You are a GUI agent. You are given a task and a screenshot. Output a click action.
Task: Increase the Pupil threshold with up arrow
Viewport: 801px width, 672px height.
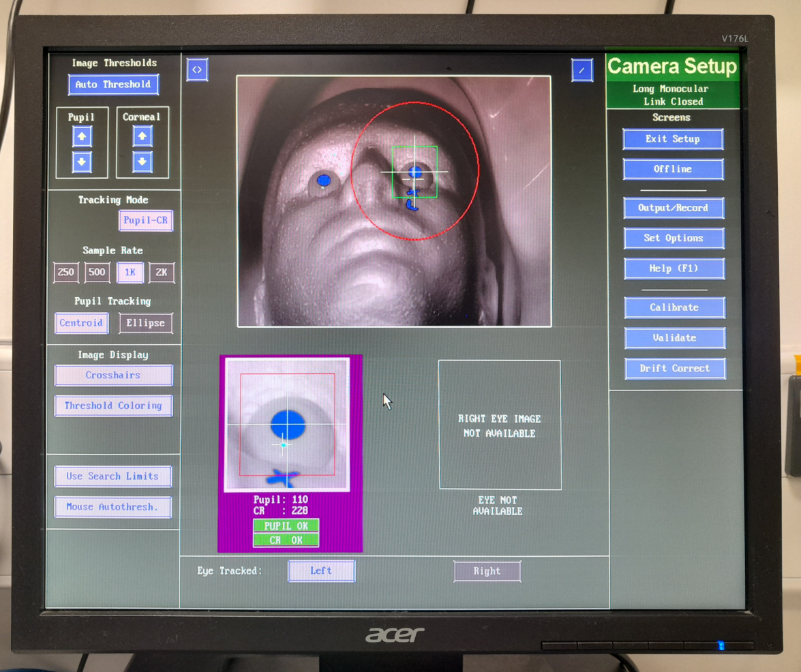82,136
